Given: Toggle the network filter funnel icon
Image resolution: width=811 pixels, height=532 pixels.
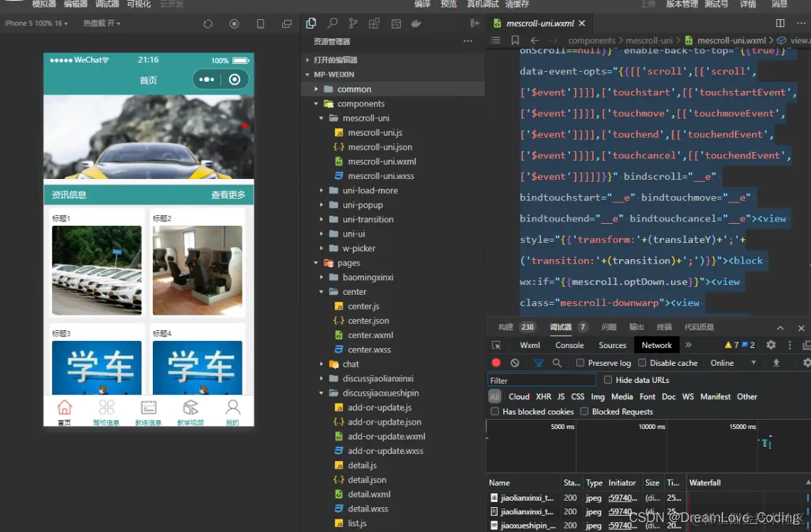Looking at the screenshot, I should coord(539,363).
